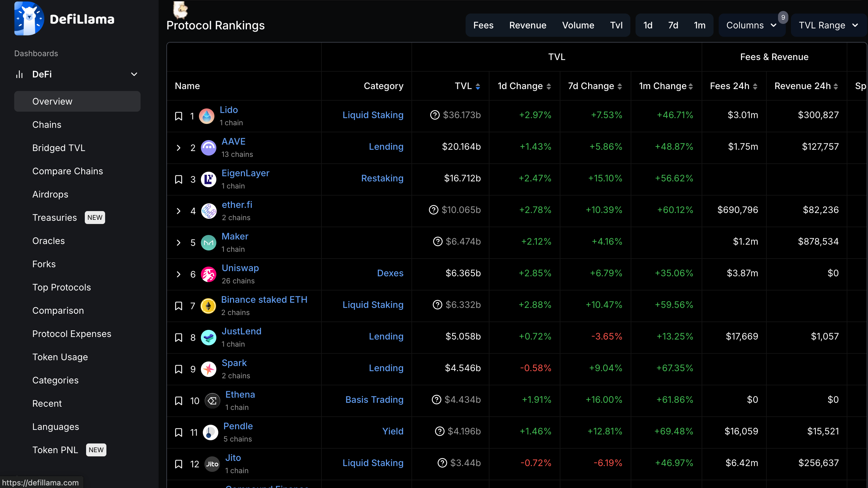Collapse the DeFi sidebar section
This screenshot has height=488, width=868.
tap(134, 74)
